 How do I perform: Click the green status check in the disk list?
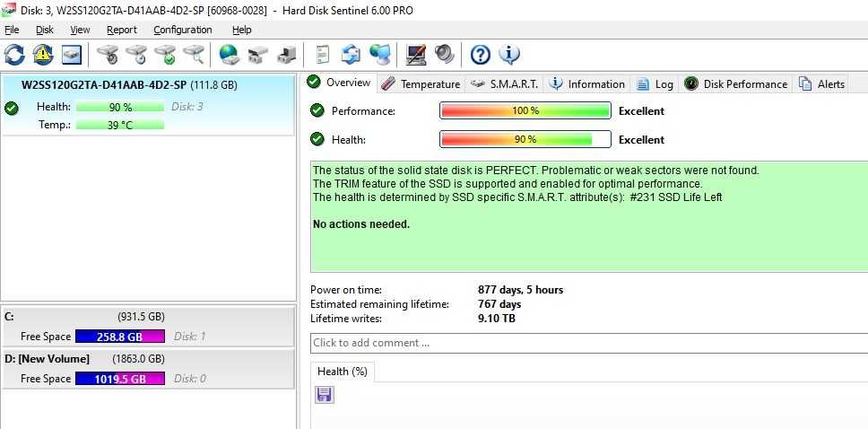[11, 109]
